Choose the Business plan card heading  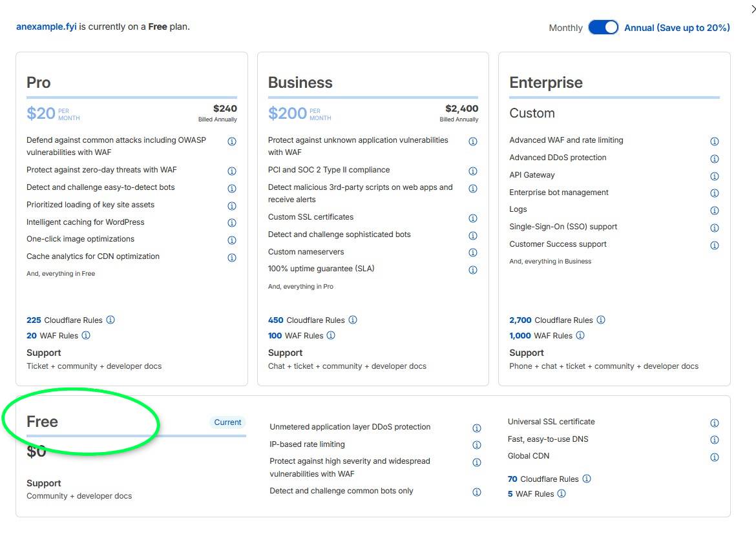(x=300, y=83)
